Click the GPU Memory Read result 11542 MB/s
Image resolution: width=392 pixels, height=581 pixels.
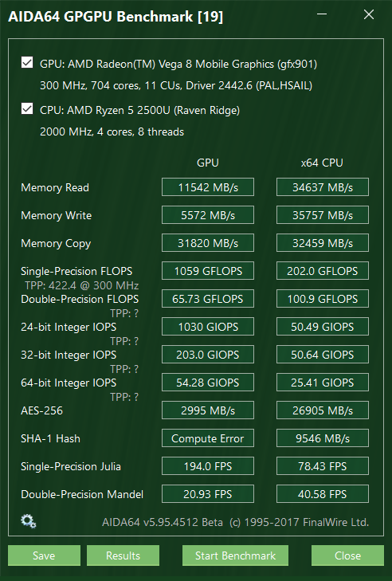208,187
